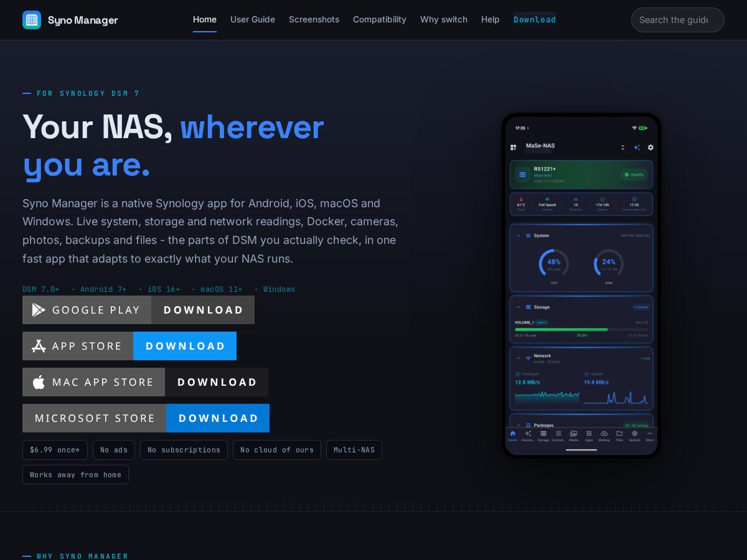
Task: Click the Syno Manager logo icon
Action: (x=32, y=20)
